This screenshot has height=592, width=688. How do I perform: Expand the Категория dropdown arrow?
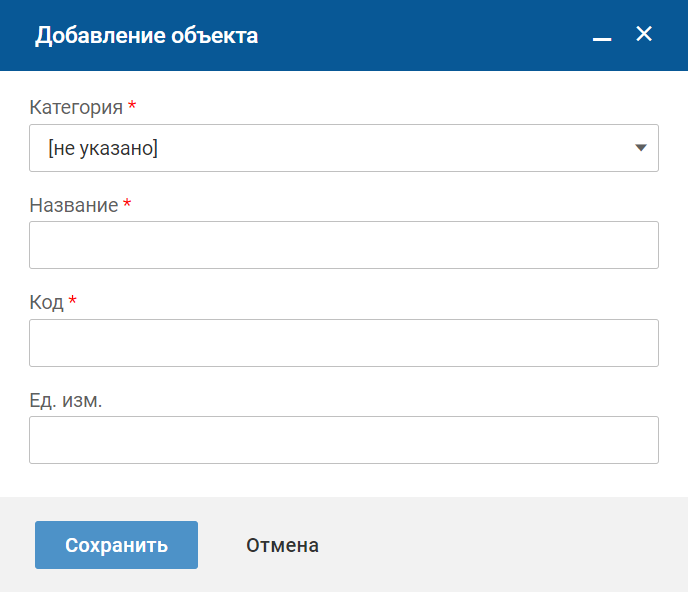[x=641, y=148]
